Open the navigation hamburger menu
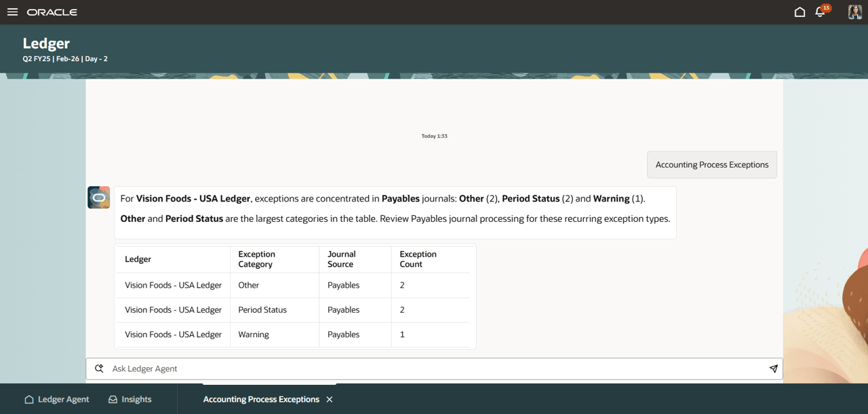Image resolution: width=868 pixels, height=414 pixels. (12, 12)
